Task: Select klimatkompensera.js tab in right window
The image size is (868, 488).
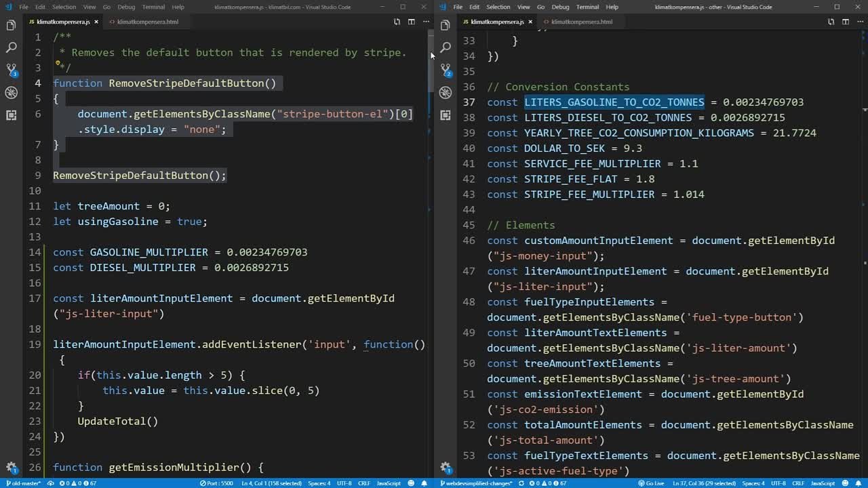Action: coord(497,22)
